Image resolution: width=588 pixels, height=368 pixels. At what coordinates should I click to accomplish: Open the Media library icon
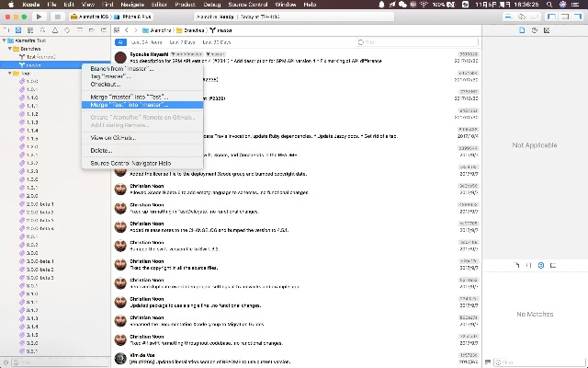point(553,265)
